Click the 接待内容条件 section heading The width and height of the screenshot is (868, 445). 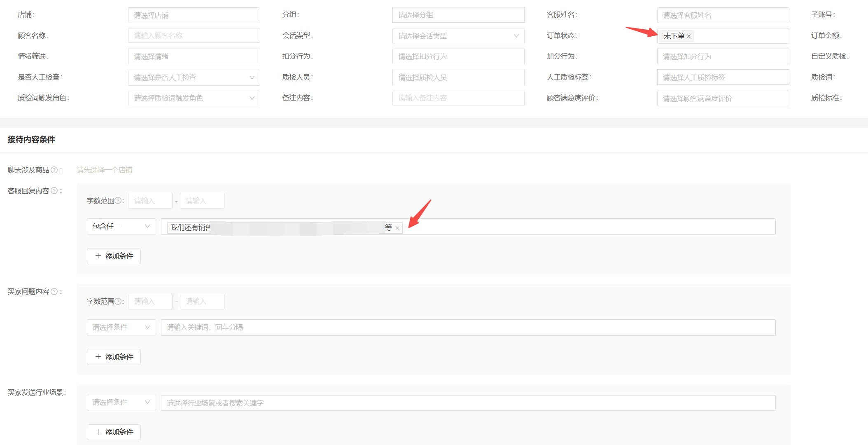[x=31, y=140]
